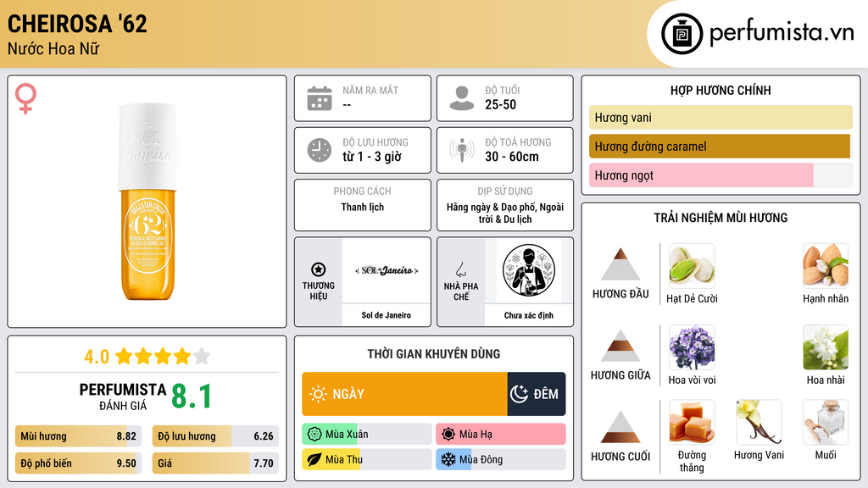This screenshot has height=488, width=868.
Task: Click the sillage person icon for Độ toả hương
Action: click(462, 150)
